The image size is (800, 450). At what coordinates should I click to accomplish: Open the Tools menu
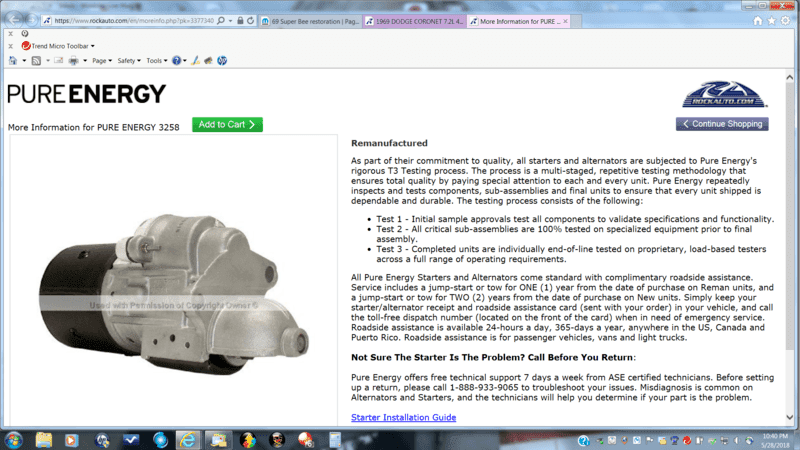[157, 61]
